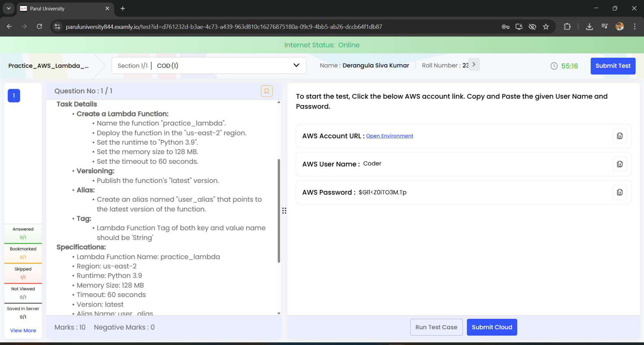Click the question panel scrollbar thumb
The image size is (644, 345).
pyautogui.click(x=279, y=211)
